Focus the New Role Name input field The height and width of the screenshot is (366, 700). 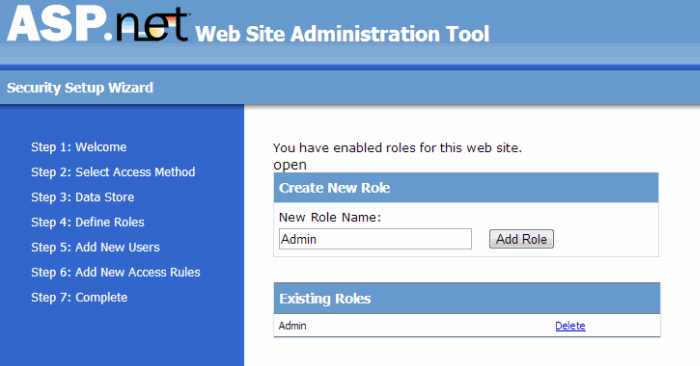pos(375,239)
